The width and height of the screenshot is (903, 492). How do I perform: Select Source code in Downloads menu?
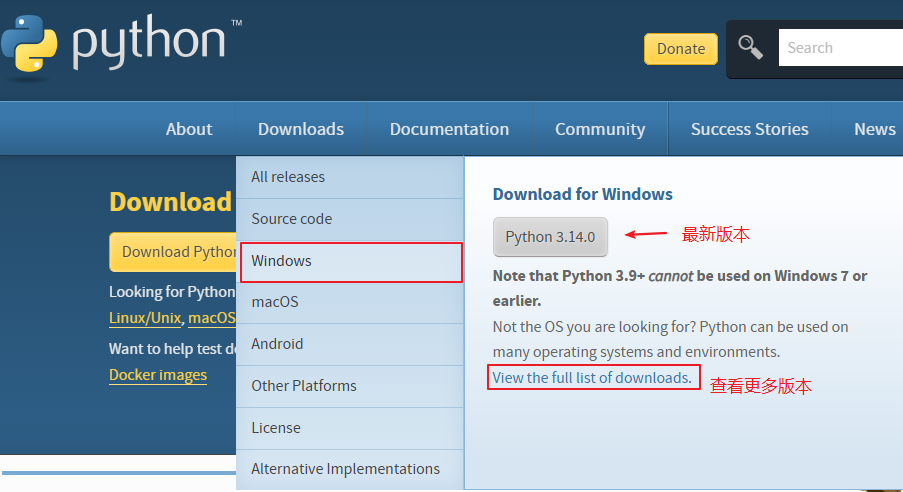click(350, 219)
